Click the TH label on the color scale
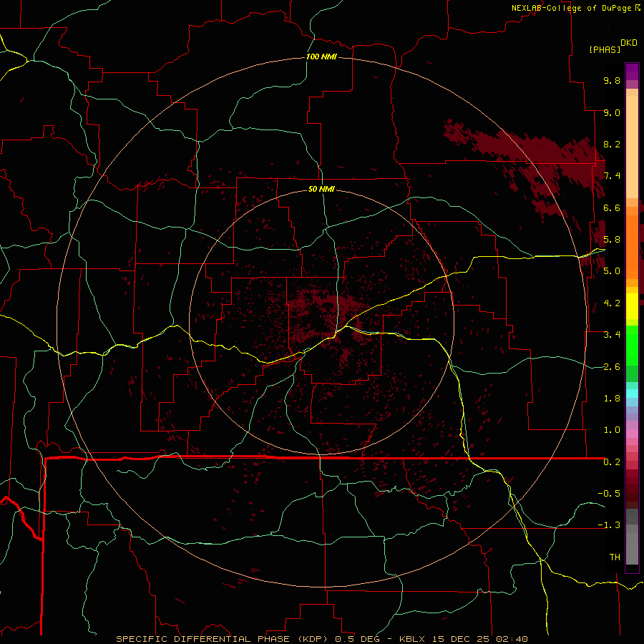This screenshot has height=644, width=644. [x=615, y=557]
